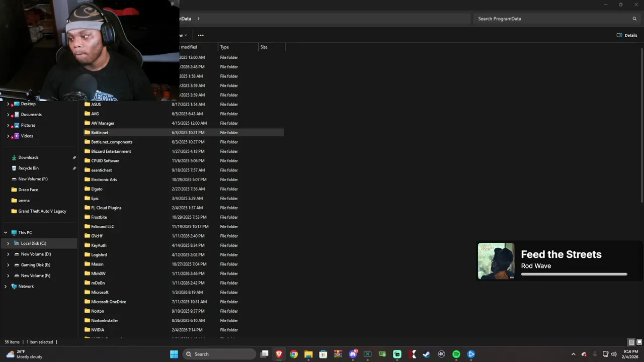The image size is (644, 362).
Task: Launch Google Chrome from taskbar
Action: click(294, 354)
